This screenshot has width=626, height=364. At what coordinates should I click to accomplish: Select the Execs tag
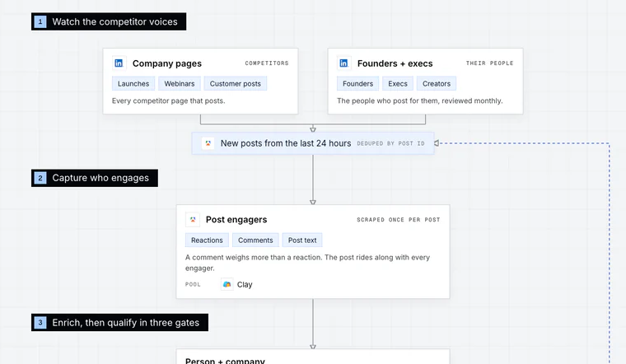click(398, 83)
